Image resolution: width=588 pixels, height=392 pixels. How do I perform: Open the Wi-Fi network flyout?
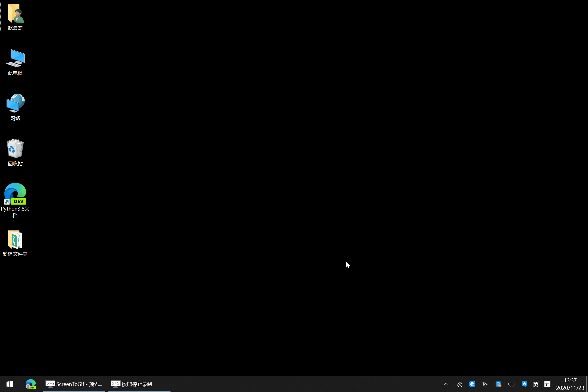pyautogui.click(x=459, y=384)
